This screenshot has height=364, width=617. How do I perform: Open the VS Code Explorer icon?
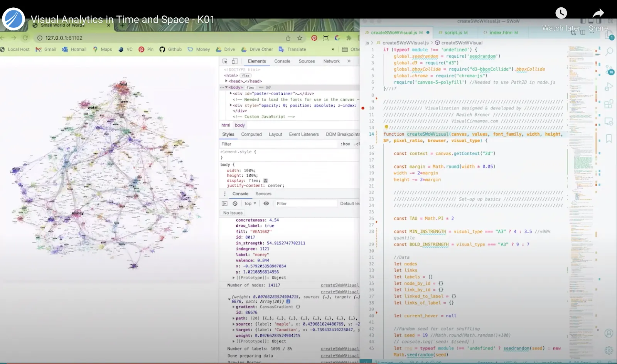coord(609,35)
